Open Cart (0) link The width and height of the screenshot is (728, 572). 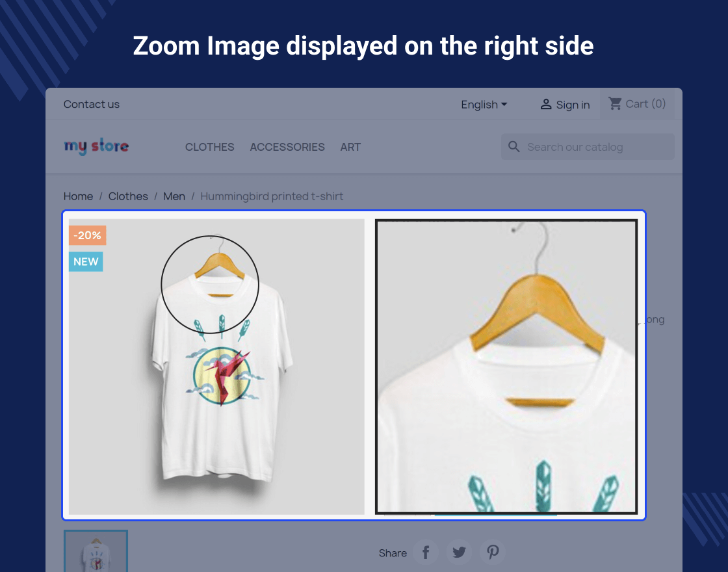[645, 104]
